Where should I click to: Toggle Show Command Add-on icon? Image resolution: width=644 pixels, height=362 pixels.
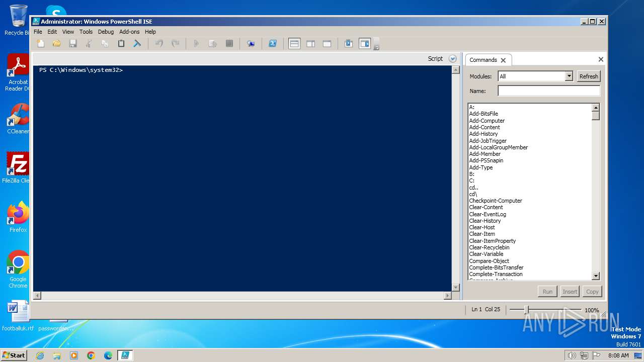(365, 44)
